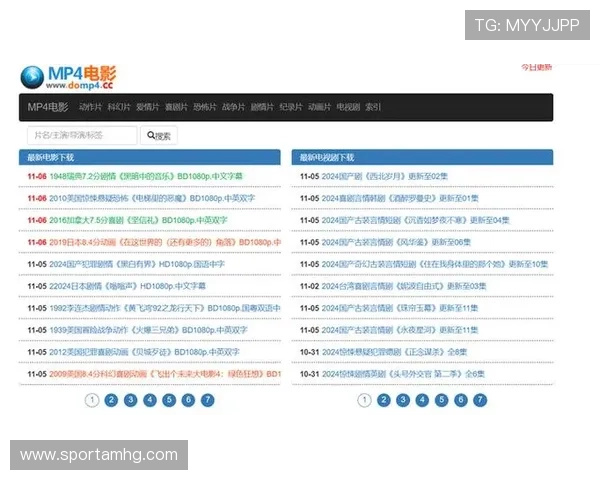The width and height of the screenshot is (600, 480).
Task: Open the 恐怖片 category
Action: pyautogui.click(x=205, y=107)
